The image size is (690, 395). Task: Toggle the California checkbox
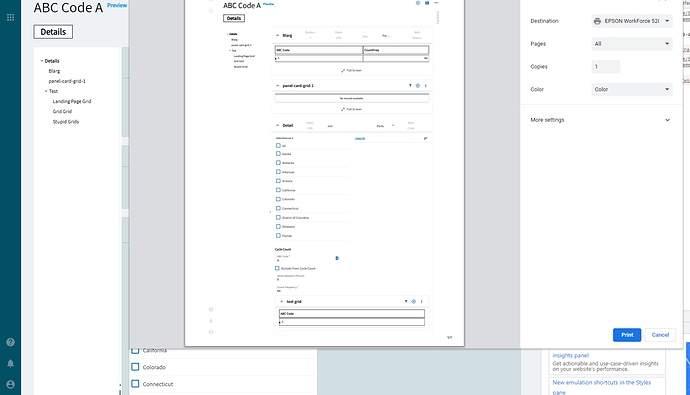click(x=135, y=350)
